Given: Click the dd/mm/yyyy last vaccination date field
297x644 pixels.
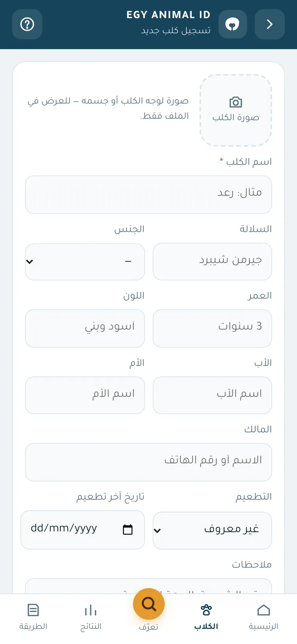Looking at the screenshot, I should 83,530.
